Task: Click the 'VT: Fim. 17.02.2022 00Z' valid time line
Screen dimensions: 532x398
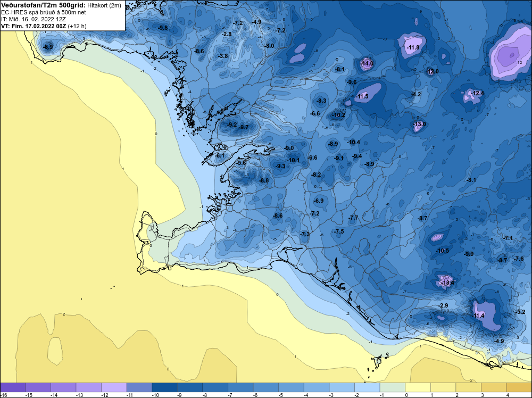Action: [34, 26]
